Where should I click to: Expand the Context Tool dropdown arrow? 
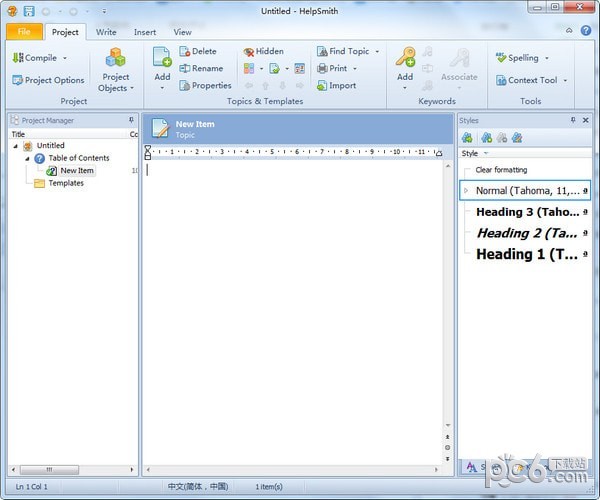[x=565, y=80]
